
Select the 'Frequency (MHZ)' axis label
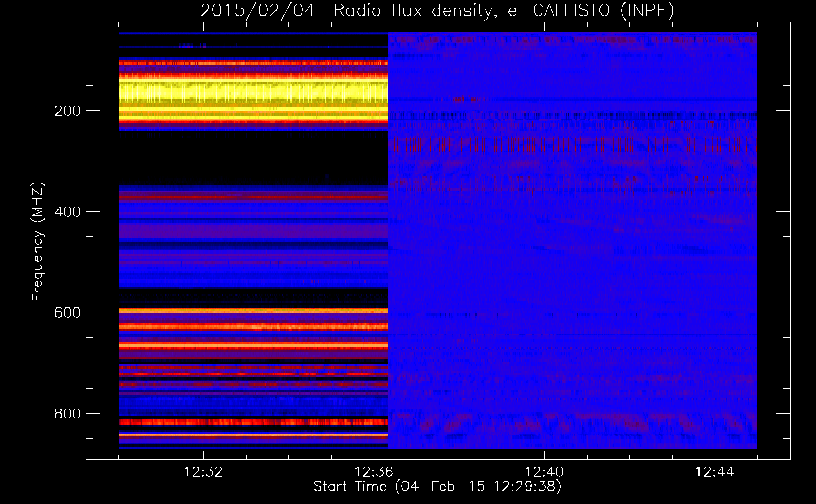(38, 241)
